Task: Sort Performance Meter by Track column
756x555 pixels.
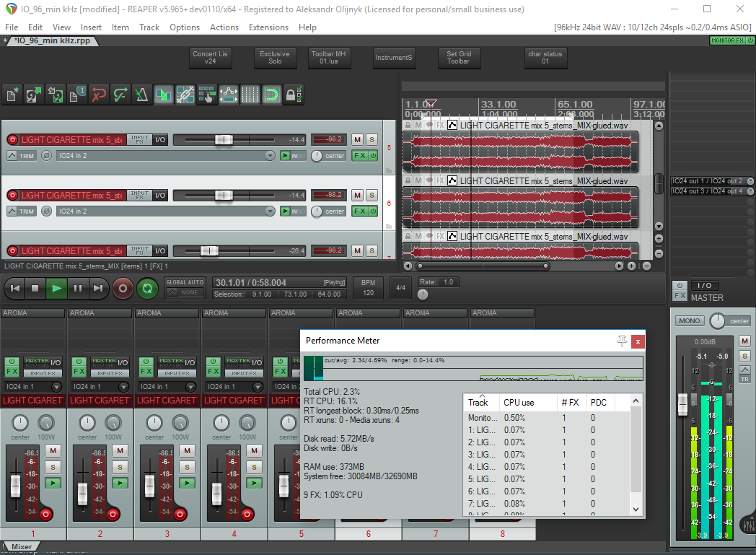Action: (x=480, y=403)
